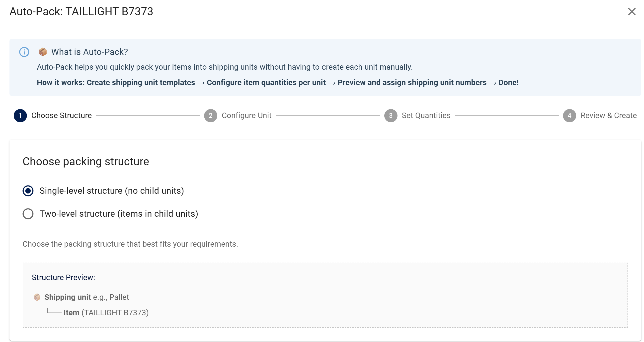The height and width of the screenshot is (342, 644).
Task: Go to the Choose Structure step label
Action: (62, 115)
